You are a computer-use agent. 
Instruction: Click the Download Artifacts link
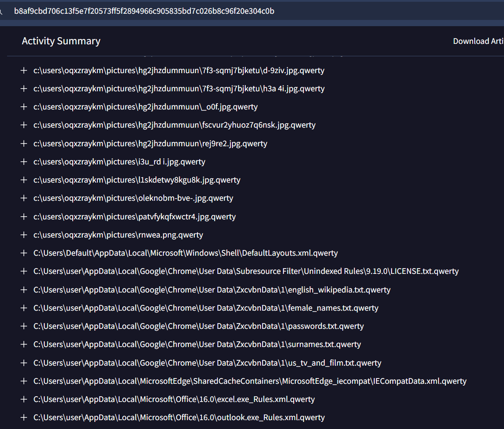[477, 41]
